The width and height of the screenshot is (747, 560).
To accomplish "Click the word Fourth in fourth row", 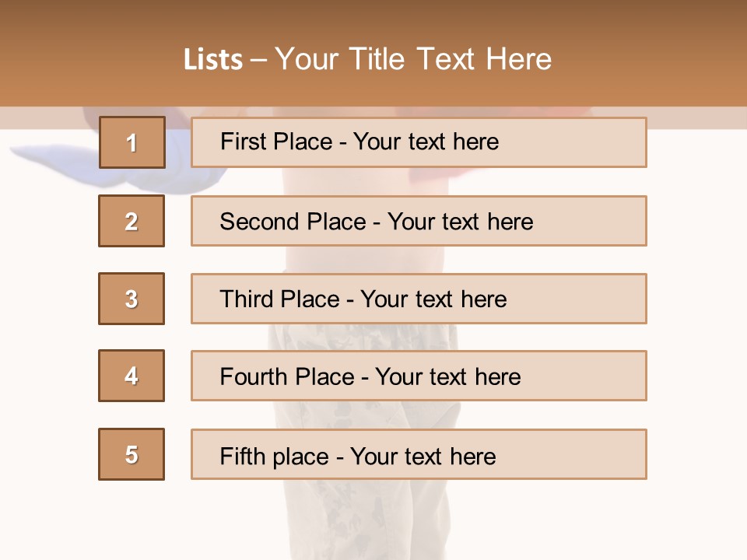I will pyautogui.click(x=252, y=376).
